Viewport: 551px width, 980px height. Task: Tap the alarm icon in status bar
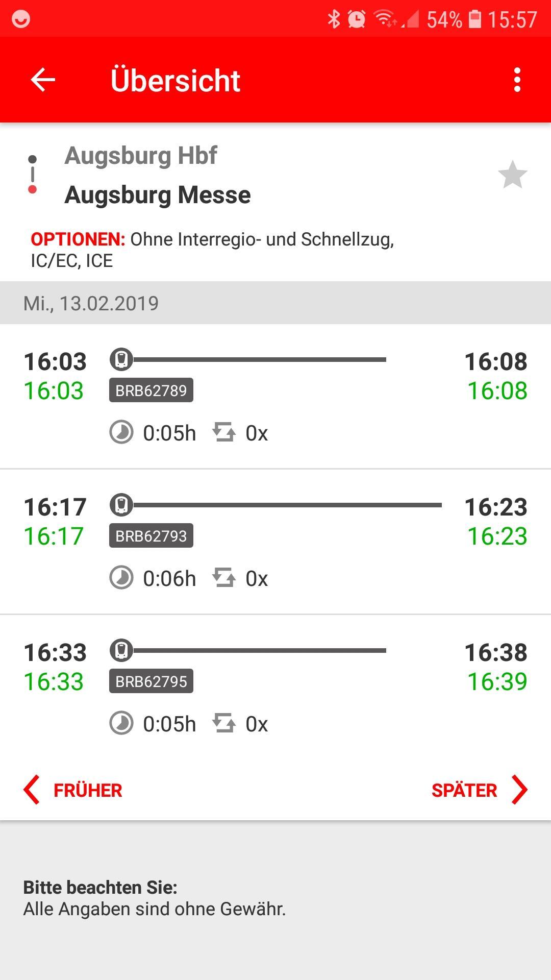point(357,19)
